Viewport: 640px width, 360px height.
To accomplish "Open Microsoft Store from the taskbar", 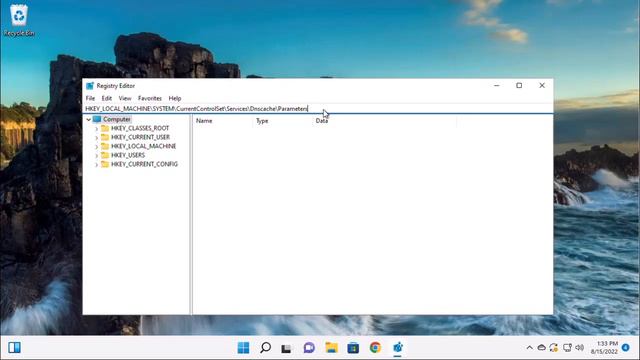I will [x=353, y=348].
